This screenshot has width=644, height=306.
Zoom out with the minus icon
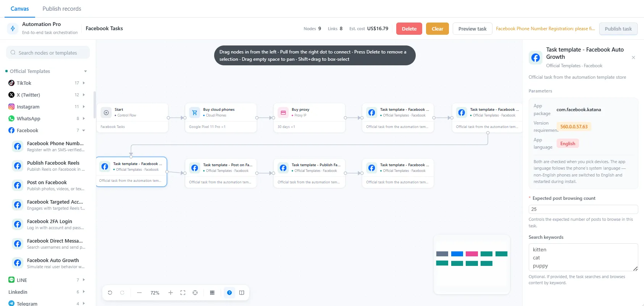coord(139,293)
